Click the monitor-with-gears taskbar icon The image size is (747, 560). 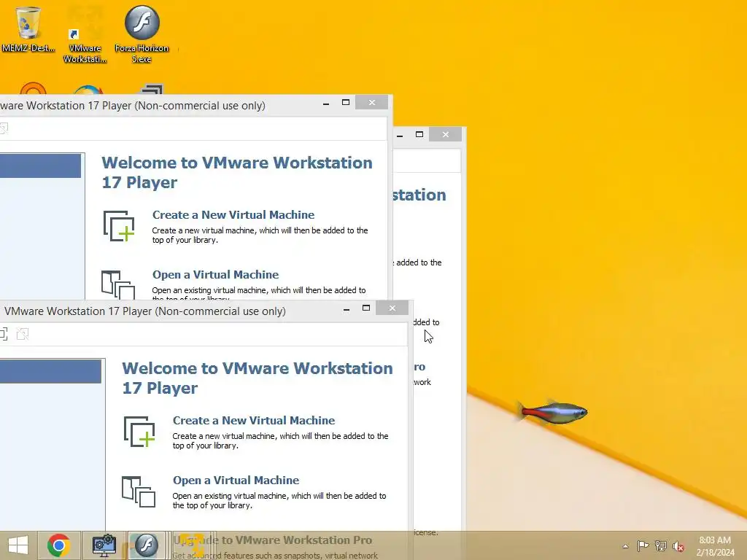tap(104, 545)
